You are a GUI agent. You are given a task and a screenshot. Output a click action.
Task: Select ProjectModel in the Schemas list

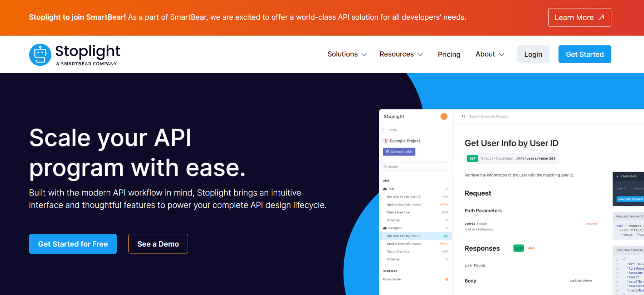click(x=392, y=280)
